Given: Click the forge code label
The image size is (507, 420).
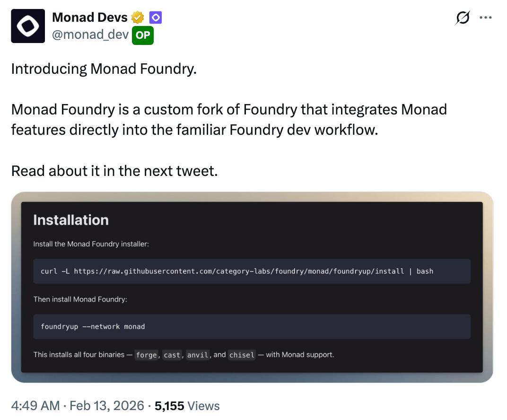Looking at the screenshot, I should pyautogui.click(x=146, y=355).
